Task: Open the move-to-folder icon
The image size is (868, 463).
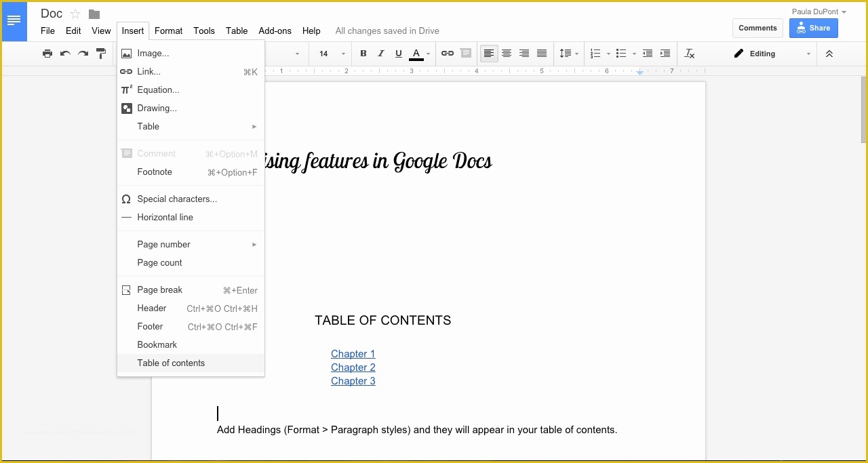Action: point(94,14)
